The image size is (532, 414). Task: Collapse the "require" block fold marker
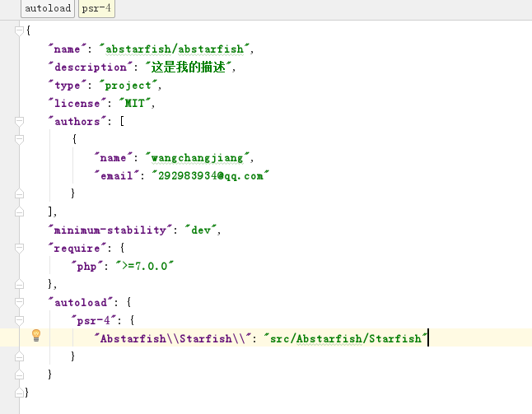[x=19, y=249]
